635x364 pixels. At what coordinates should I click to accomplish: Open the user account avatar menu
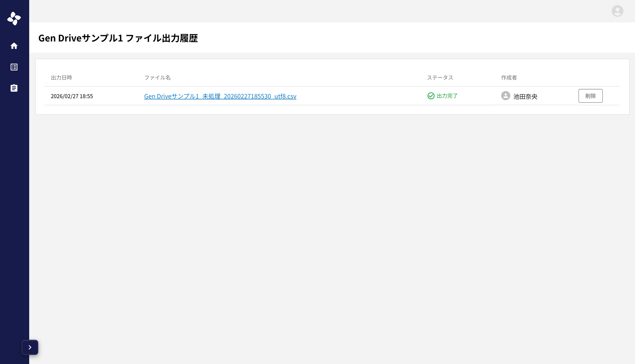[x=617, y=11]
